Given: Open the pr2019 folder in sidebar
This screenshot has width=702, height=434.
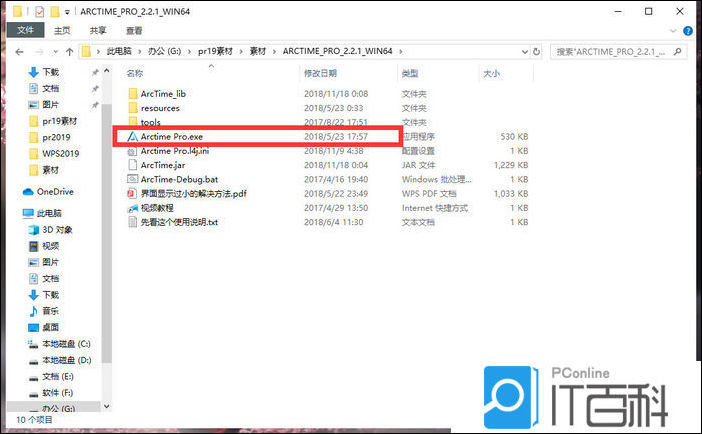Looking at the screenshot, I should [56, 137].
